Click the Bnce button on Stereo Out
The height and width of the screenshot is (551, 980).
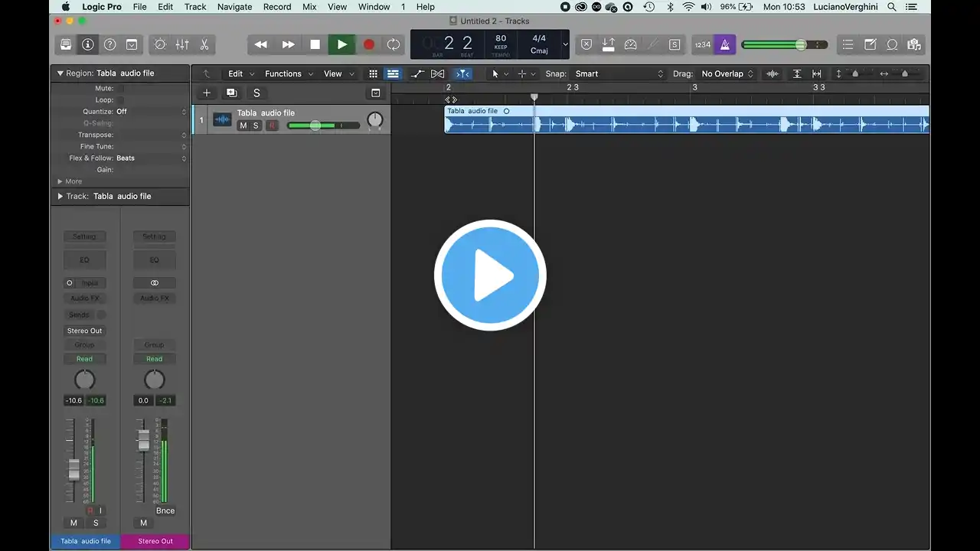165,510
